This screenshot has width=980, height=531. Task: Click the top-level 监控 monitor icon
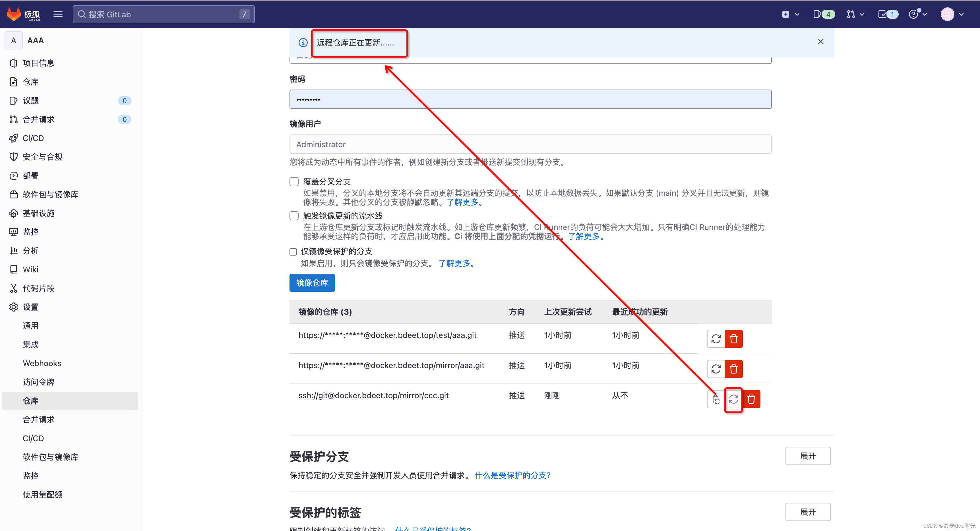point(14,232)
